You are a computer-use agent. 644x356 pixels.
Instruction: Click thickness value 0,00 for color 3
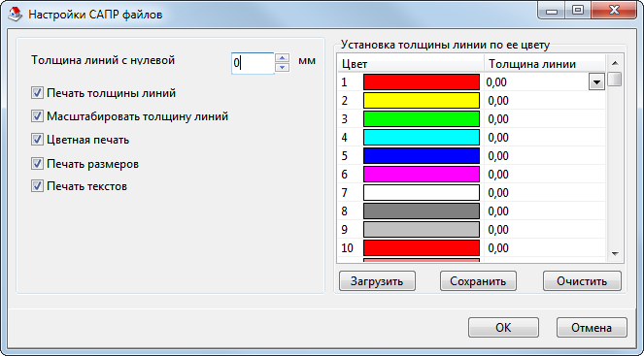point(498,119)
